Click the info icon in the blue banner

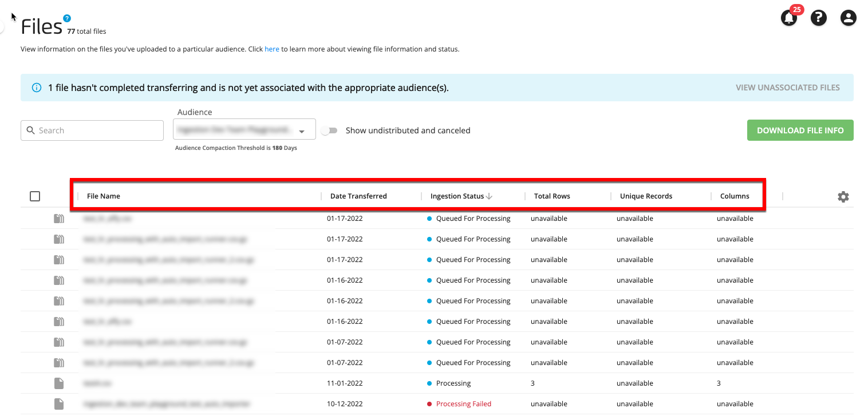[37, 88]
